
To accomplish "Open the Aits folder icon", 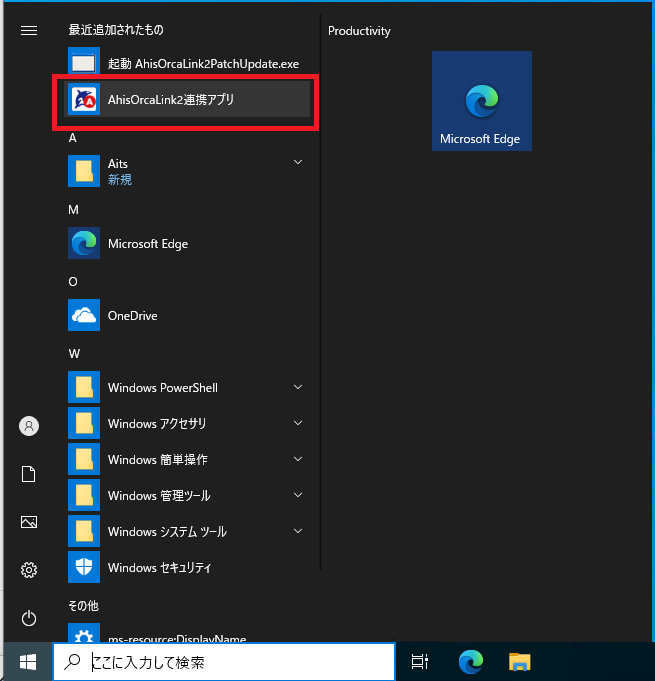I will tap(84, 171).
